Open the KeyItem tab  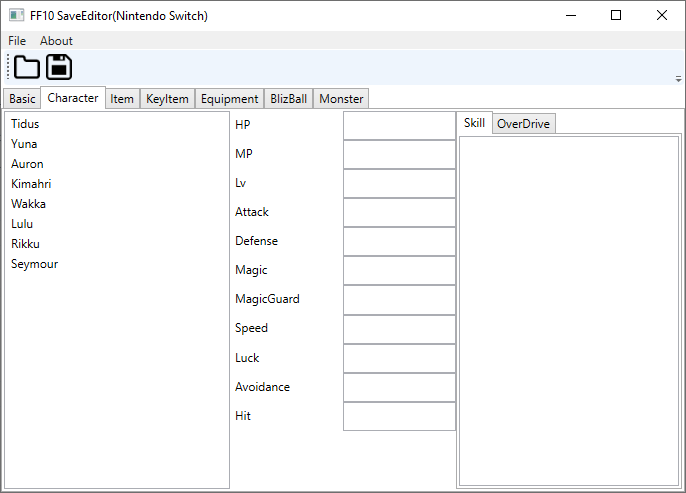point(167,99)
